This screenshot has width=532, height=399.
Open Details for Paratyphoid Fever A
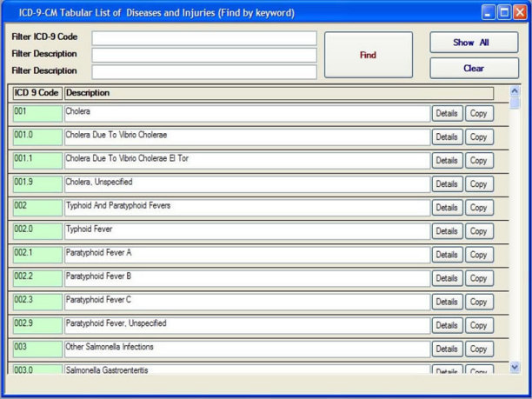tap(447, 255)
